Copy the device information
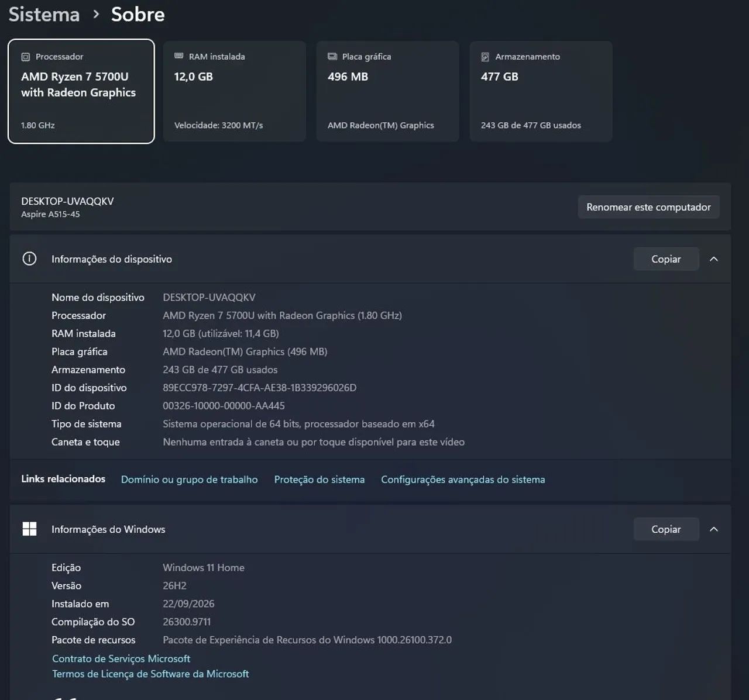Image resolution: width=749 pixels, height=700 pixels. (666, 259)
